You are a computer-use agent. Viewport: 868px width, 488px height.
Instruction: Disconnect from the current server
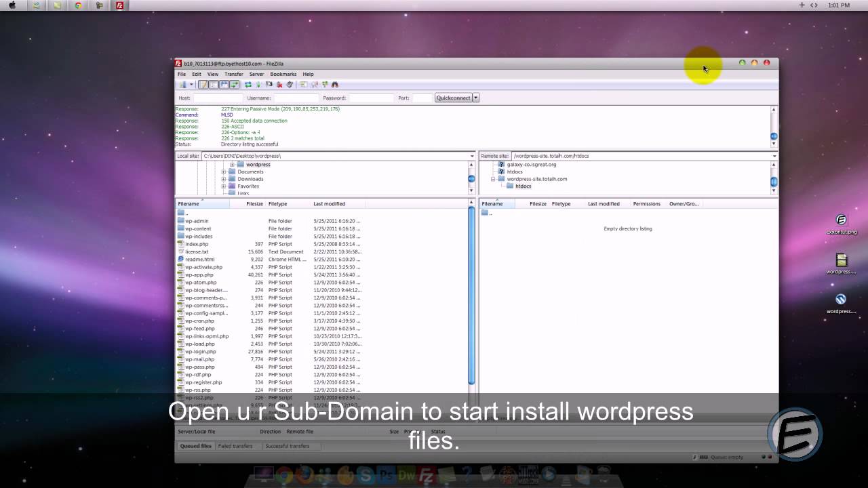pyautogui.click(x=279, y=85)
